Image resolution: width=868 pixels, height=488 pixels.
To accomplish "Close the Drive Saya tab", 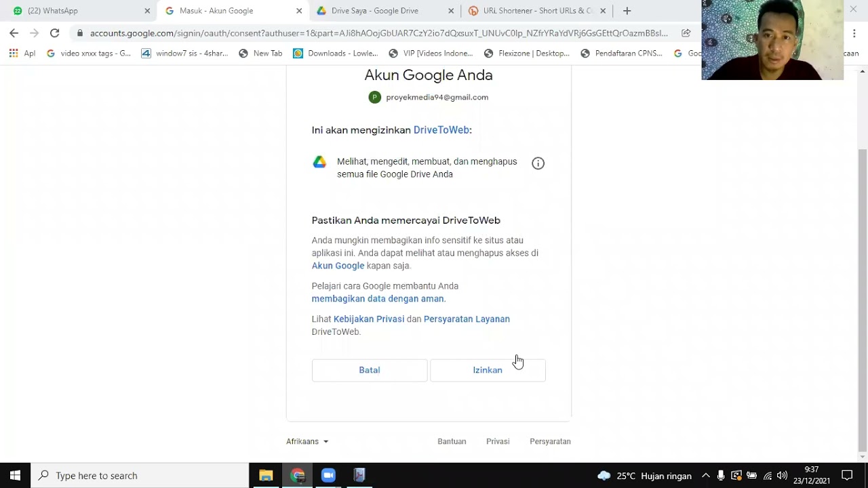I will point(451,11).
